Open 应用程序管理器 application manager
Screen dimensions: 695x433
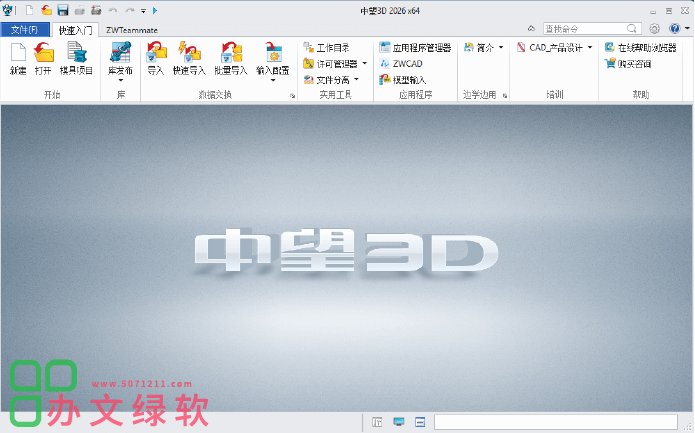(415, 47)
